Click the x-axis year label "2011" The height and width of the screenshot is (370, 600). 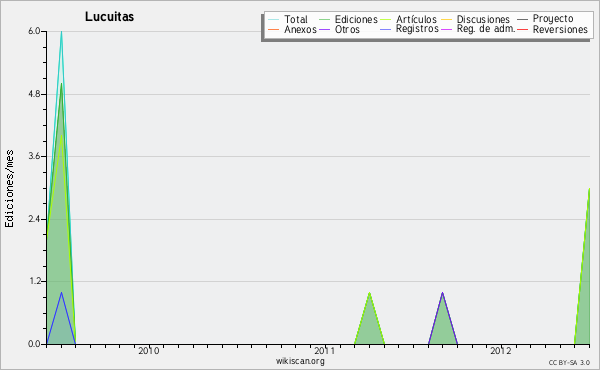click(x=324, y=351)
